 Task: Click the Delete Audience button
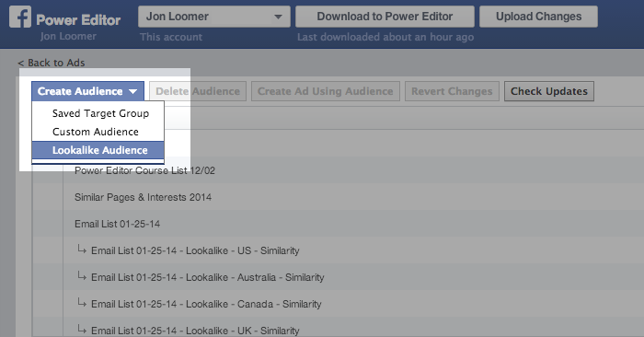pos(198,91)
